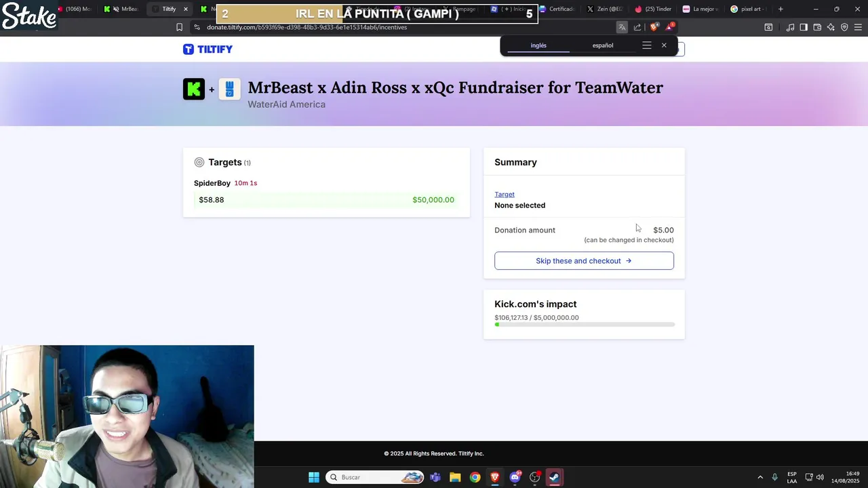Viewport: 868px width, 488px height.
Task: Select the SpiderBoy target bar
Action: pos(327,200)
